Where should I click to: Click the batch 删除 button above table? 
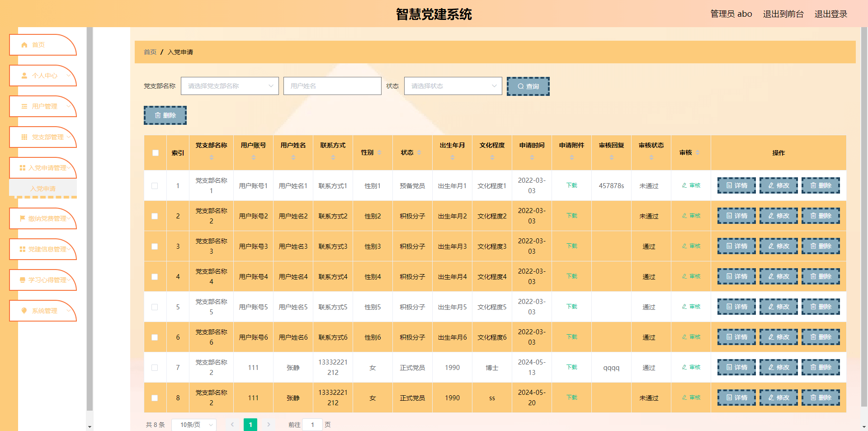(165, 115)
